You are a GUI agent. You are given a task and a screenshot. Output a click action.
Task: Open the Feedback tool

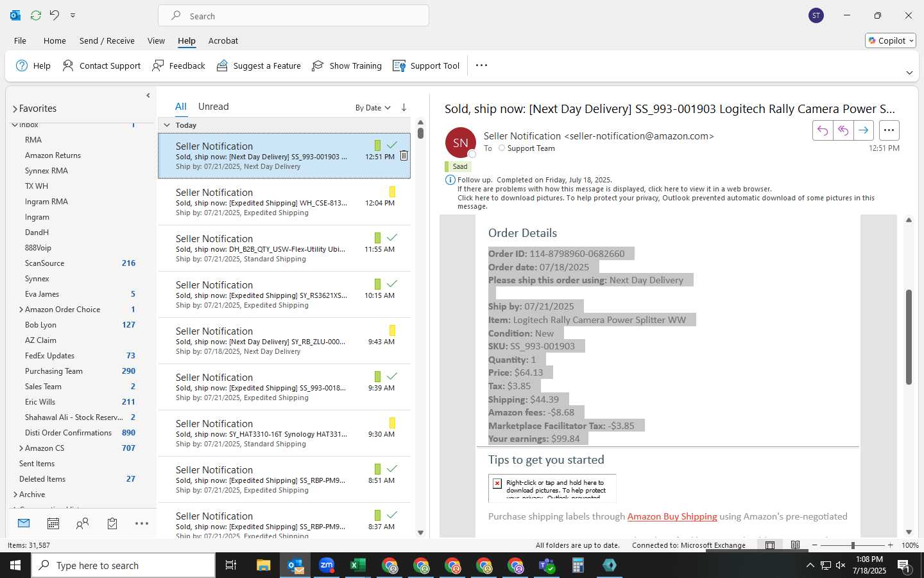tap(179, 66)
